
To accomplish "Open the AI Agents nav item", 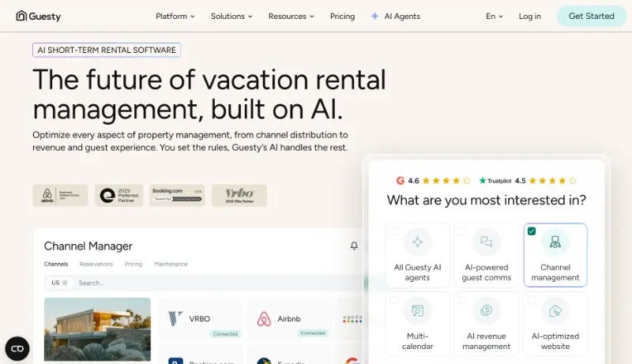I will coord(396,16).
